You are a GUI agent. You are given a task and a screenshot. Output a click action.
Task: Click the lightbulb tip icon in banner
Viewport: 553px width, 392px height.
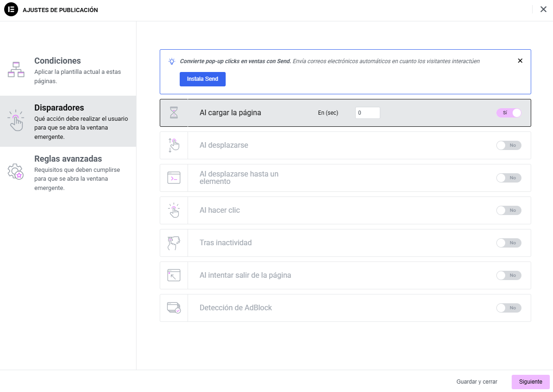click(172, 61)
